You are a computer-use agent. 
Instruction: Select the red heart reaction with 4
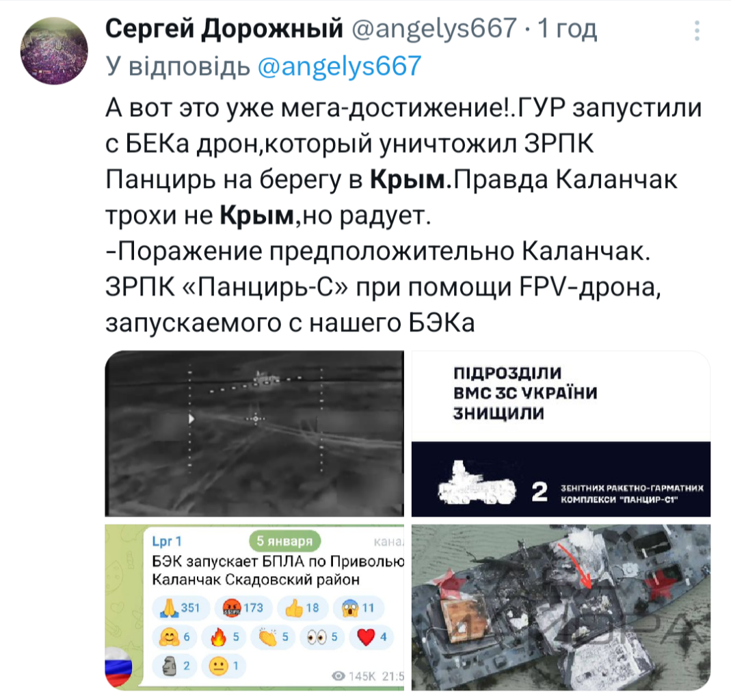pyautogui.click(x=371, y=636)
